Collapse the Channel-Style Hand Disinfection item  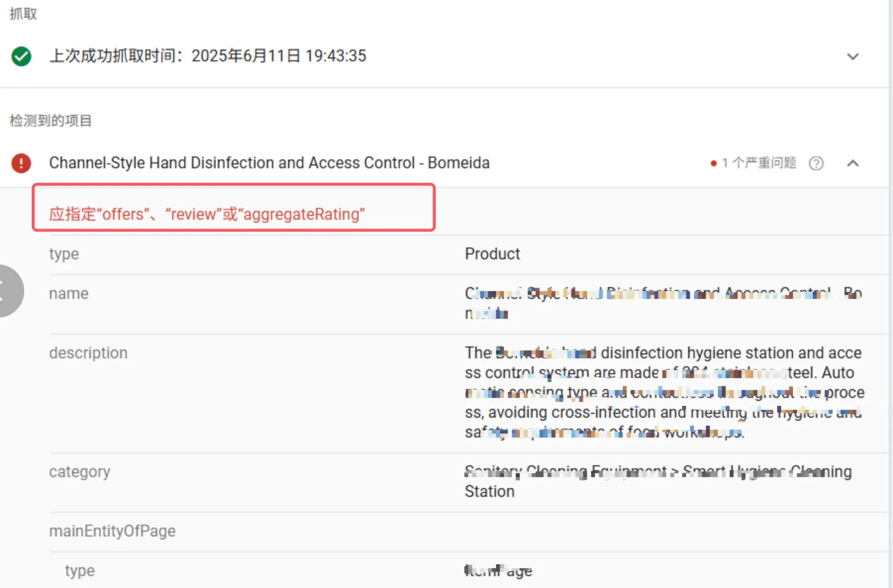pyautogui.click(x=852, y=163)
